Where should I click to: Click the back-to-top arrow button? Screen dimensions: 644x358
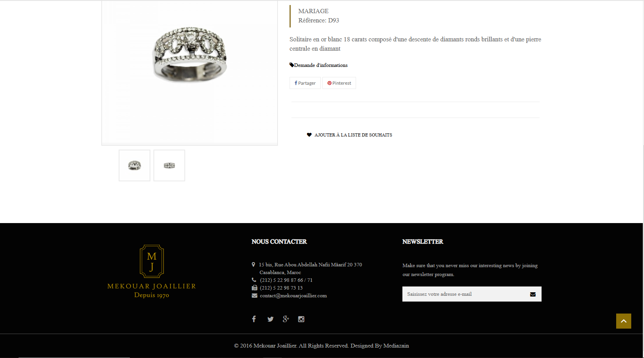[x=624, y=321]
